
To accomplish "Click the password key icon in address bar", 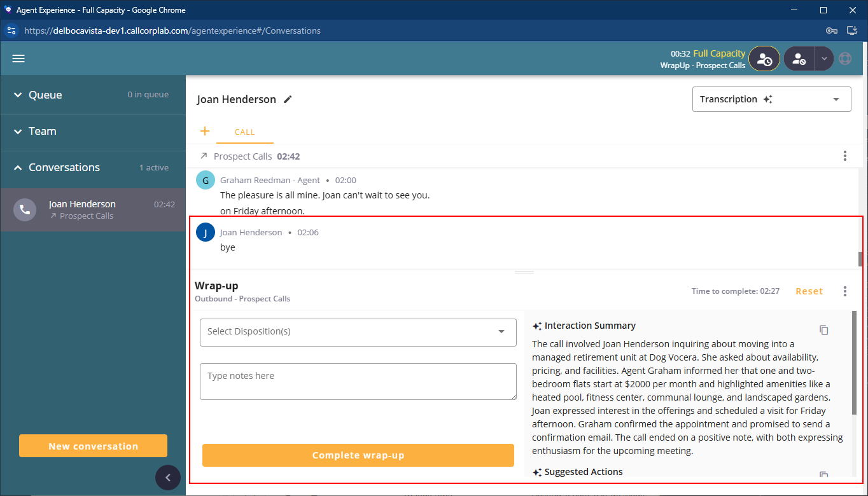I will (831, 31).
